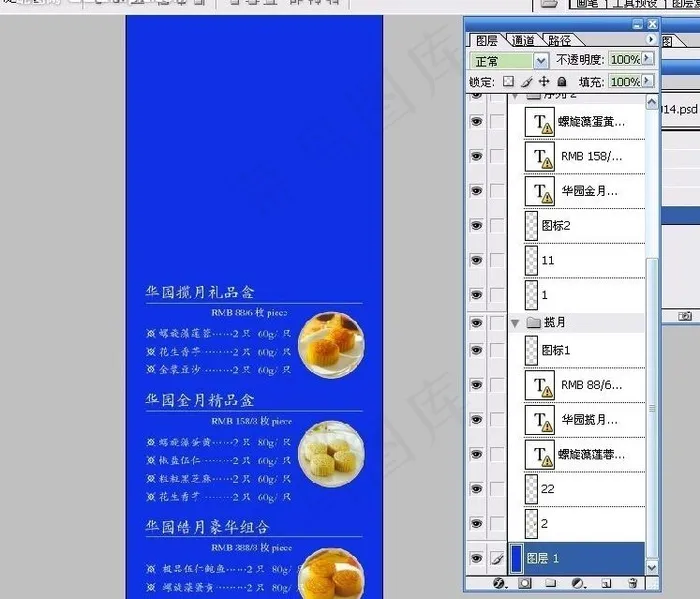Screen dimensions: 700x599
Task: Hide the layer named 22
Action: coord(476,489)
